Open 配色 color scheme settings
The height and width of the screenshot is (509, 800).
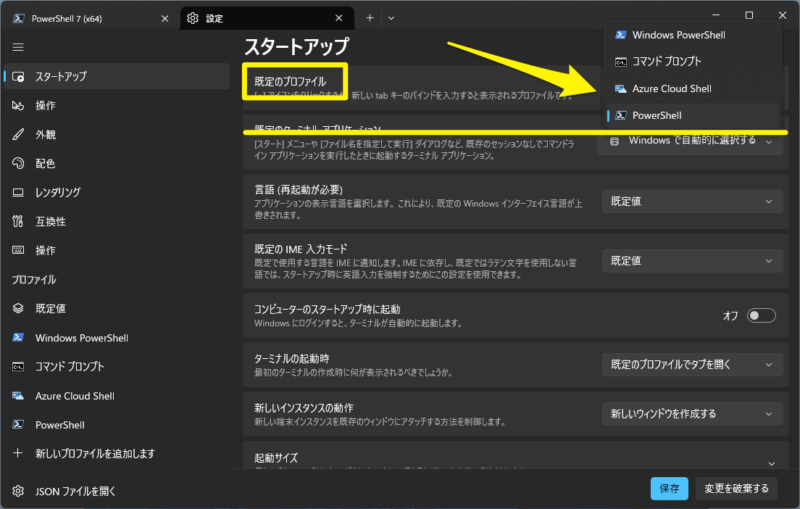tap(116, 163)
